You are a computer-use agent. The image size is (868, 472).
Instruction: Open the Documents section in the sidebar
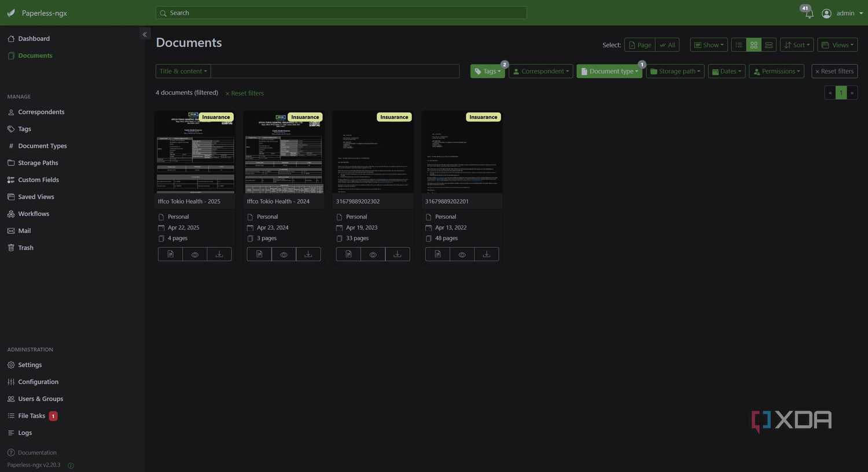[35, 56]
